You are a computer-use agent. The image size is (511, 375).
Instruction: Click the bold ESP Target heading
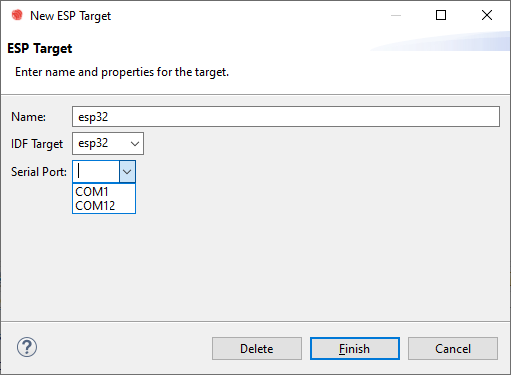tap(40, 49)
